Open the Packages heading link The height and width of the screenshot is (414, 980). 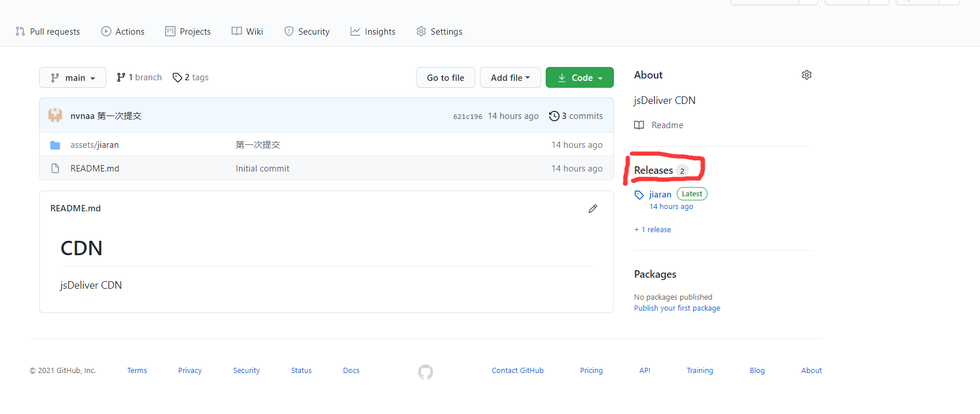(x=655, y=274)
